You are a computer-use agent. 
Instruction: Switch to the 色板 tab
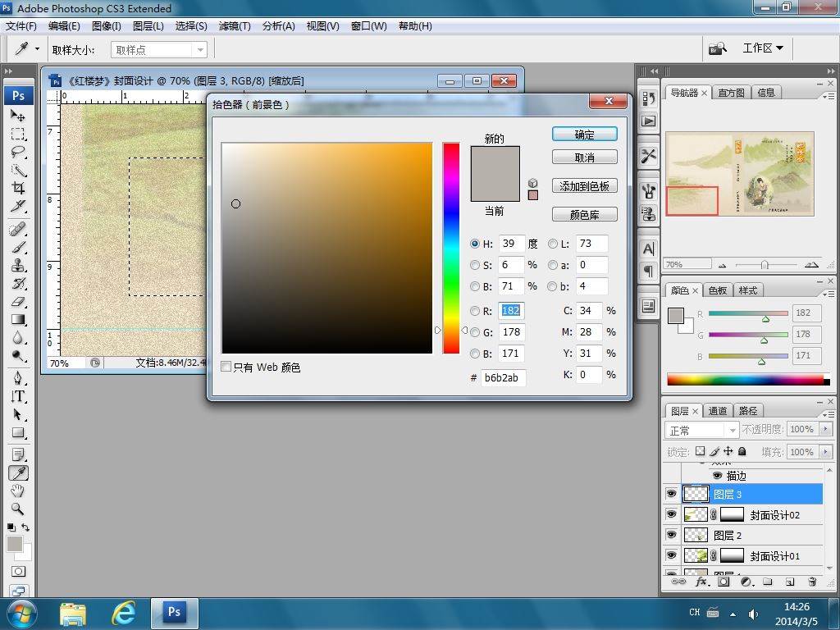click(717, 290)
